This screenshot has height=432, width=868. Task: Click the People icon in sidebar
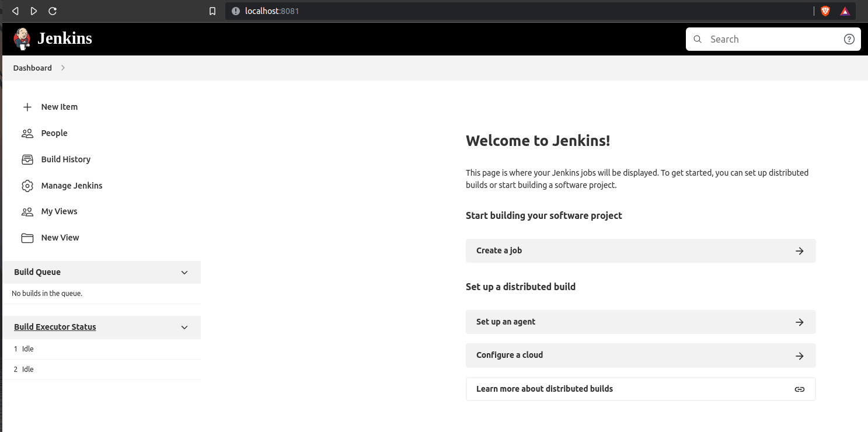[x=27, y=134]
